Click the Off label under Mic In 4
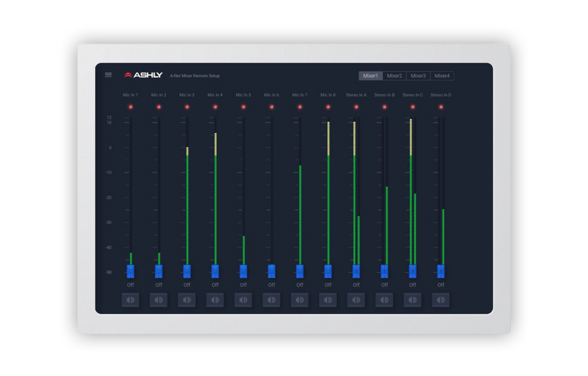 click(x=215, y=285)
